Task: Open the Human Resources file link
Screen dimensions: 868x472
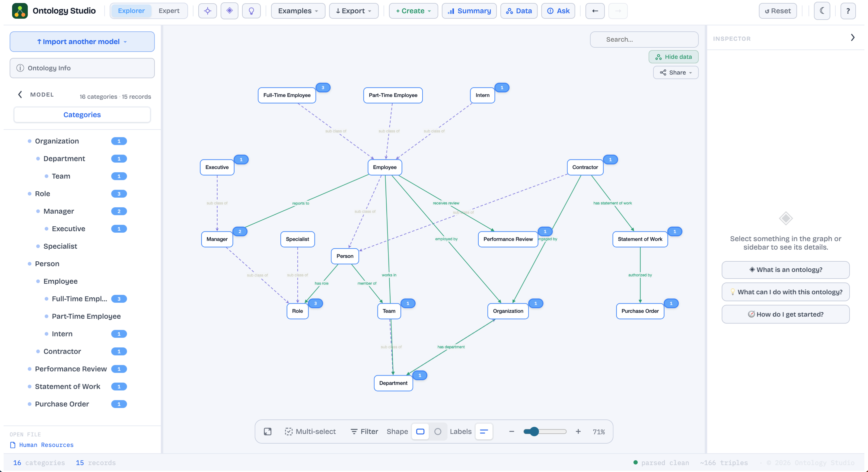Action: pyautogui.click(x=46, y=445)
